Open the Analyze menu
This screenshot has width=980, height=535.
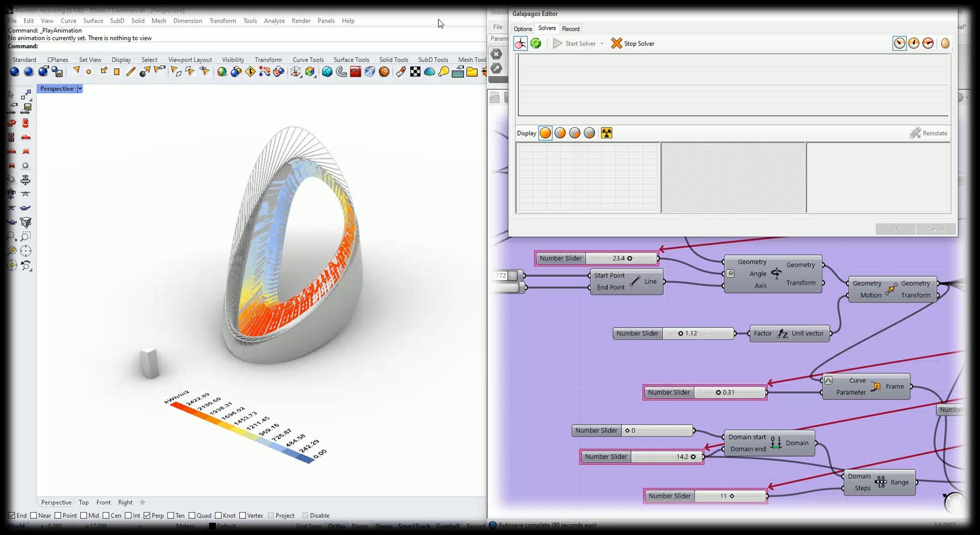pyautogui.click(x=274, y=21)
